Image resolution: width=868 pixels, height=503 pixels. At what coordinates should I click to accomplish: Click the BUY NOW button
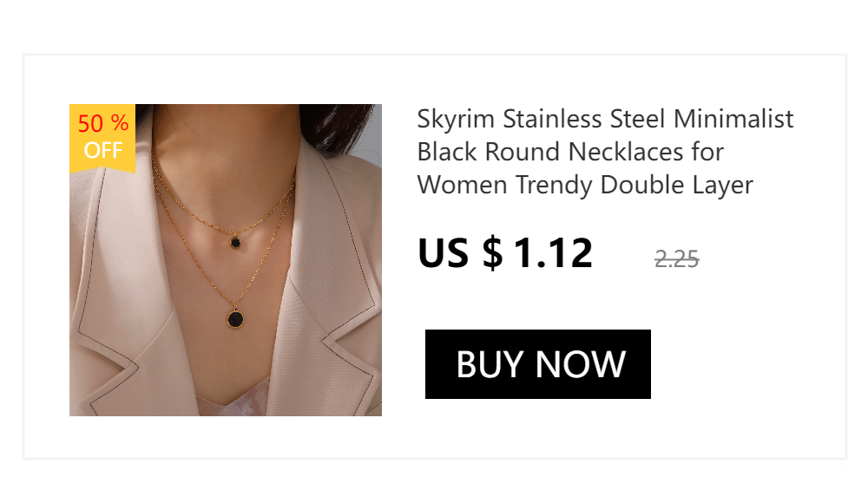pos(537,364)
